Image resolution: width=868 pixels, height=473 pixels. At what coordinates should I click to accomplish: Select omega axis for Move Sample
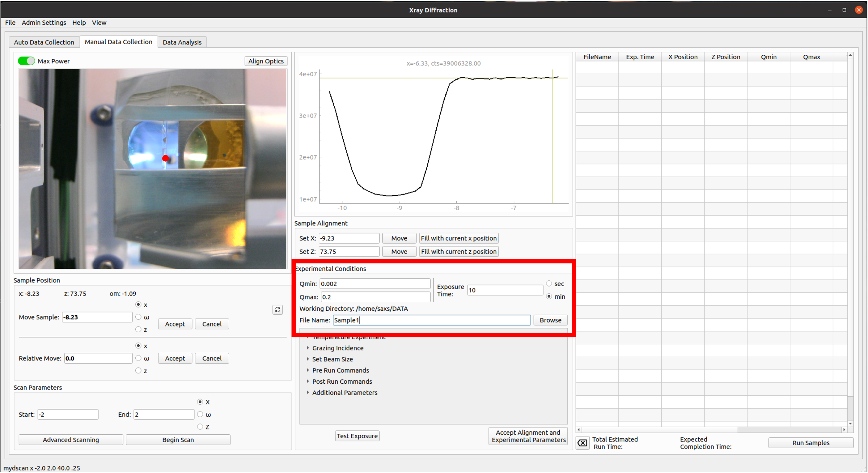pyautogui.click(x=138, y=317)
